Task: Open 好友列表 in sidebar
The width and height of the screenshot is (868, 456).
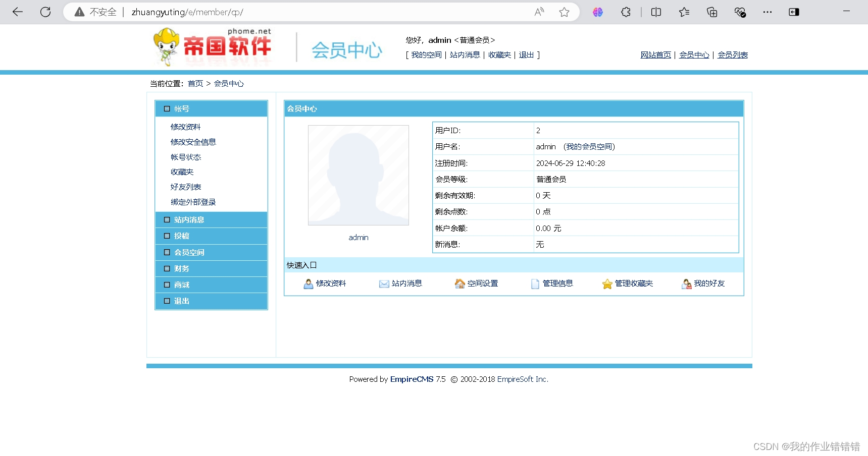Action: point(185,187)
